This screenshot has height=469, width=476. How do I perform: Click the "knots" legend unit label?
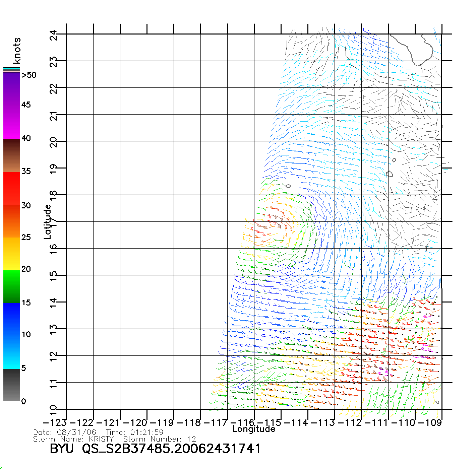(17, 51)
